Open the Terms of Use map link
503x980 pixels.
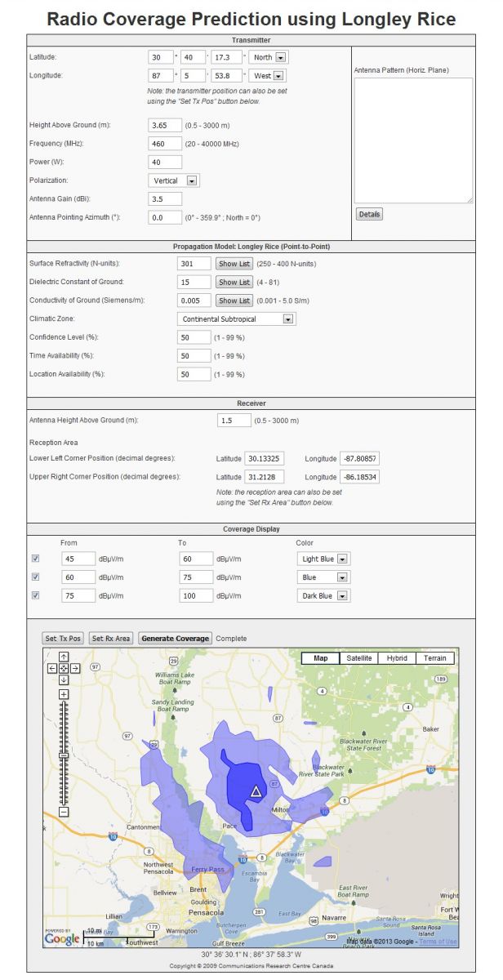pos(437,942)
